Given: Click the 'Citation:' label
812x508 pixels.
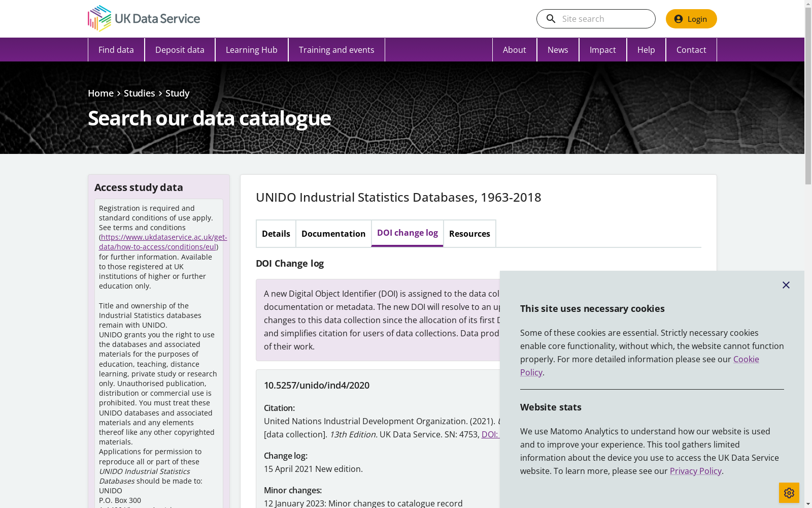Looking at the screenshot, I should coord(279,408).
